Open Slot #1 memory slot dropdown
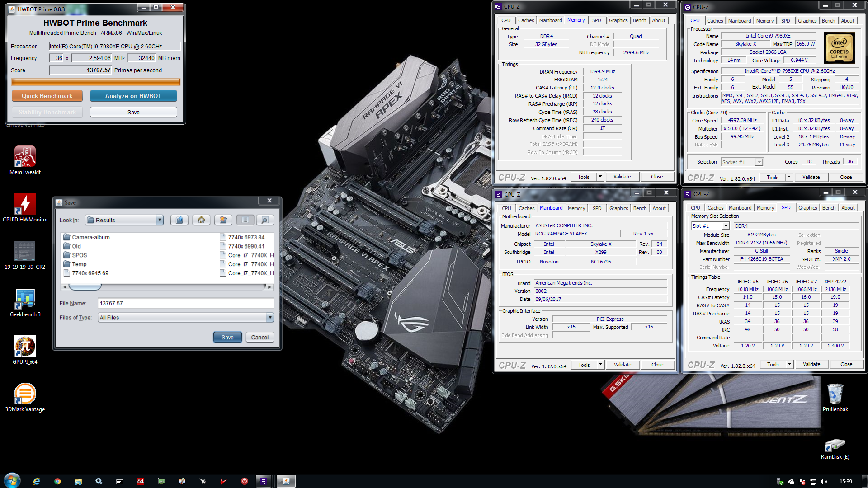The height and width of the screenshot is (488, 868). tap(726, 226)
